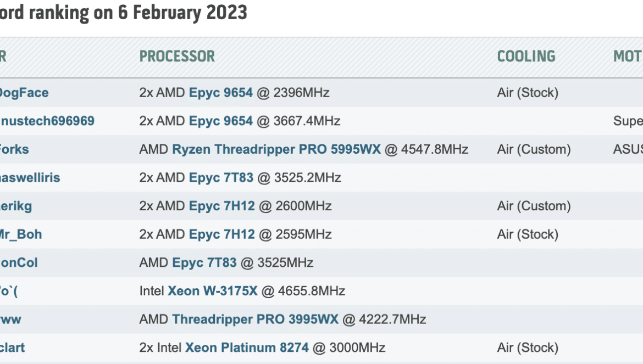Open Xeon W-3175X processor link

213,291
